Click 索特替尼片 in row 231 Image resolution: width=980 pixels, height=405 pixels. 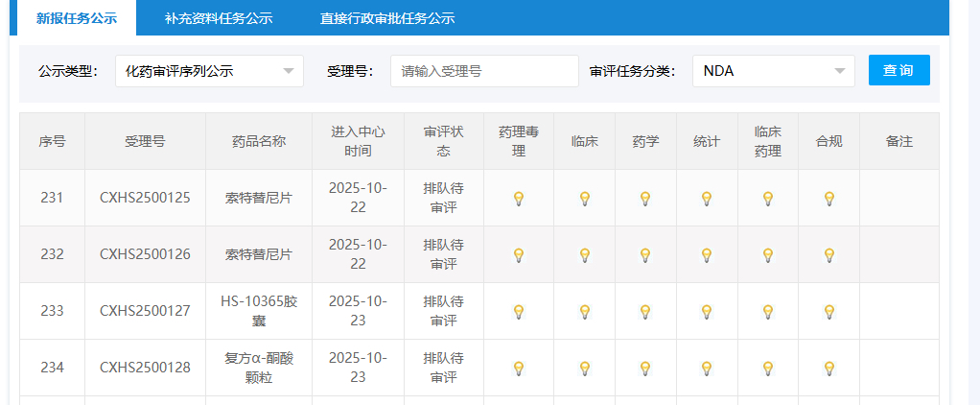tap(259, 198)
